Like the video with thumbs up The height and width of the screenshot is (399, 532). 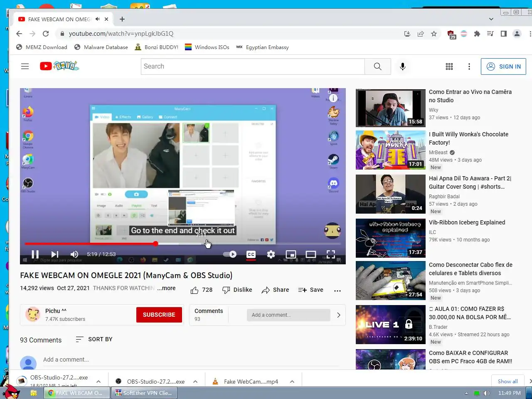tap(202, 290)
